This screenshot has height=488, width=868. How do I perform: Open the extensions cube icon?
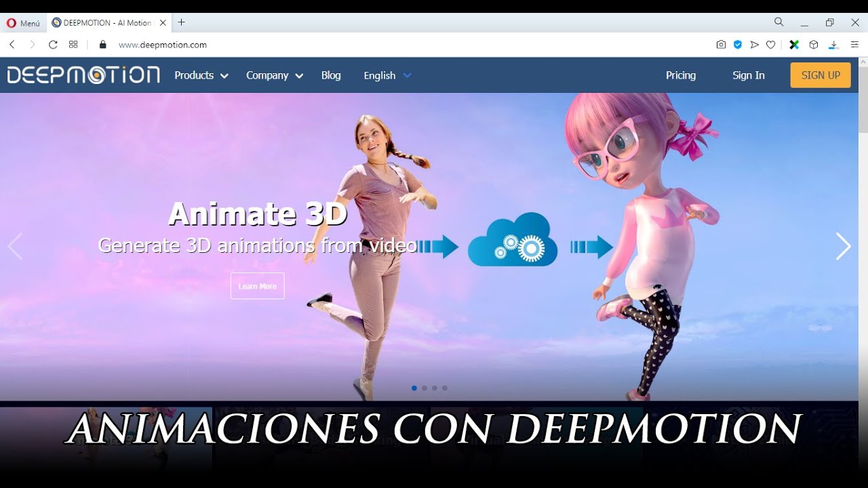814,45
